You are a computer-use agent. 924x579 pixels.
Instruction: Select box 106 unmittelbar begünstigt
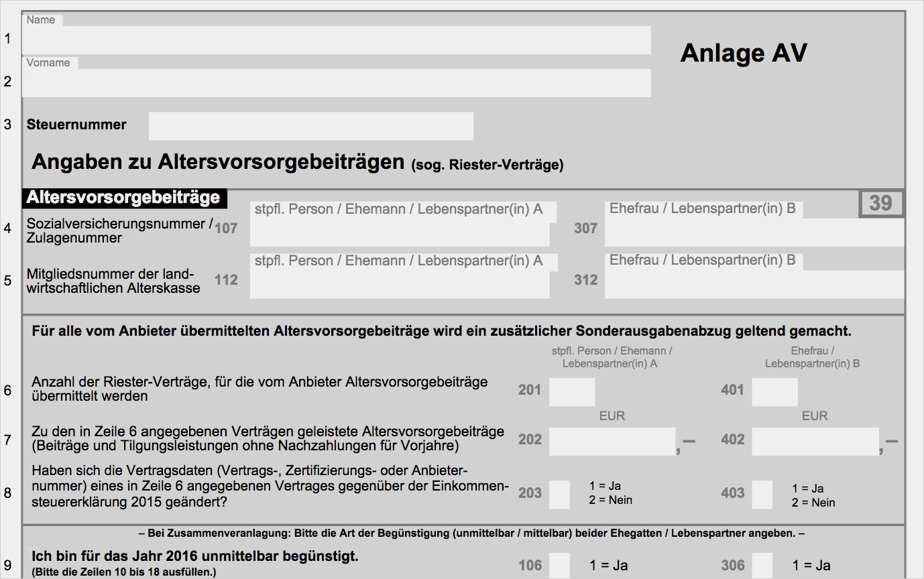coord(559,565)
